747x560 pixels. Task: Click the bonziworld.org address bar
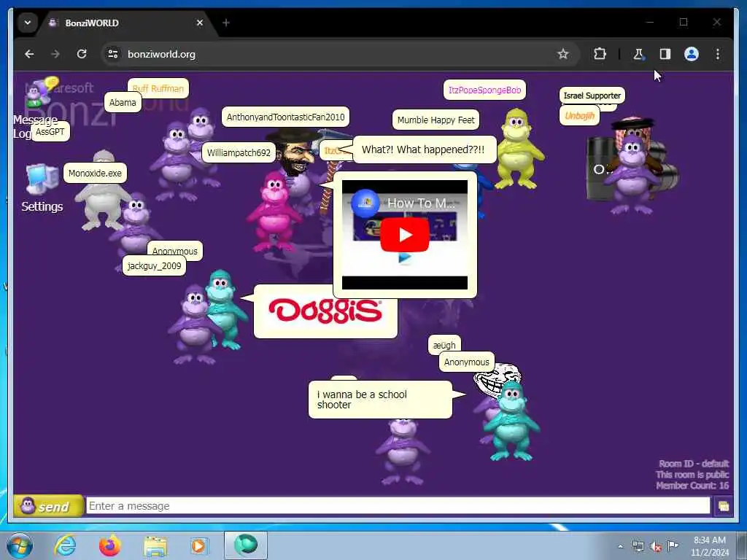340,54
